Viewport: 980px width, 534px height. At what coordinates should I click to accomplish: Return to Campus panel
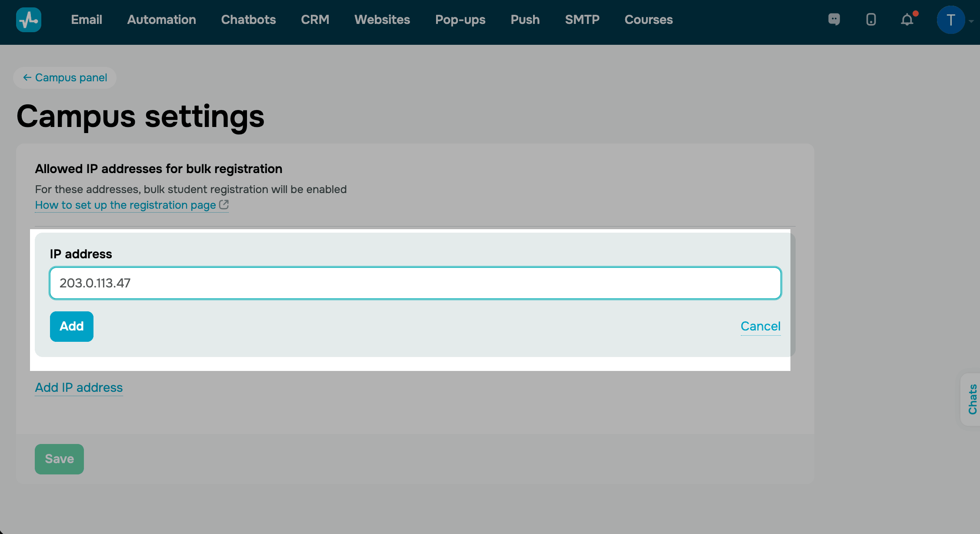point(65,78)
